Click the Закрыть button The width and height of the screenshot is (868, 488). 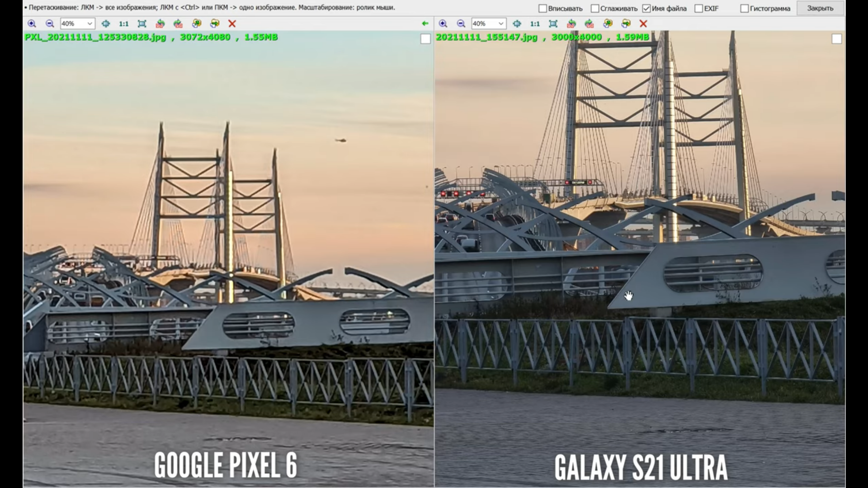point(820,9)
